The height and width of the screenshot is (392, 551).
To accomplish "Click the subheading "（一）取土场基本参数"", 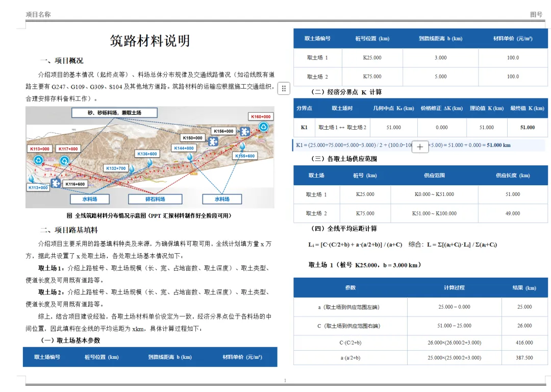I will point(69,340).
